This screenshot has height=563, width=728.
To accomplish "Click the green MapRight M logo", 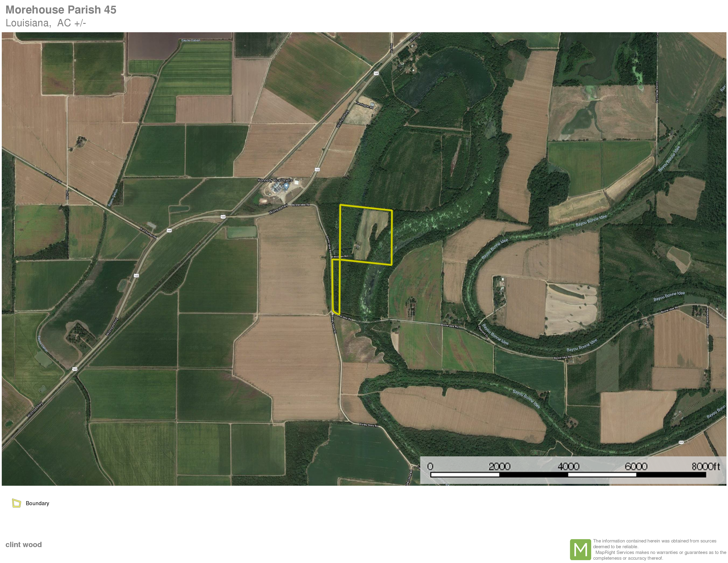I will tap(580, 549).
